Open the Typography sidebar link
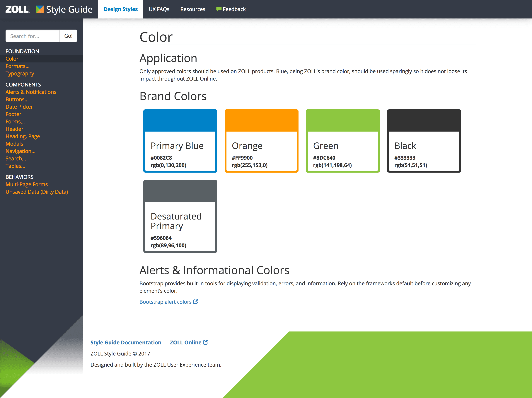The image size is (532, 398). 20,74
